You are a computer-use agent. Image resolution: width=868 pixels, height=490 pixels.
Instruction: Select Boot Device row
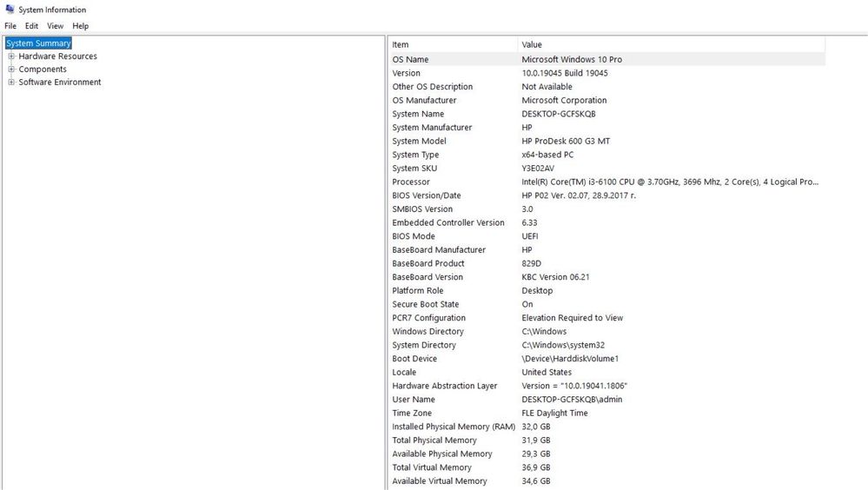[x=606, y=359]
